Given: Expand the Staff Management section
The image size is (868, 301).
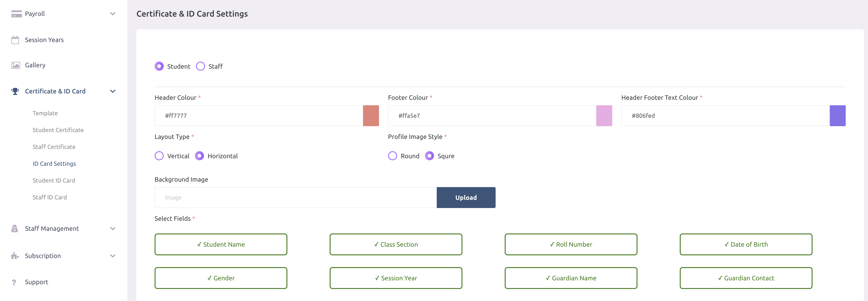Looking at the screenshot, I should pyautogui.click(x=113, y=228).
